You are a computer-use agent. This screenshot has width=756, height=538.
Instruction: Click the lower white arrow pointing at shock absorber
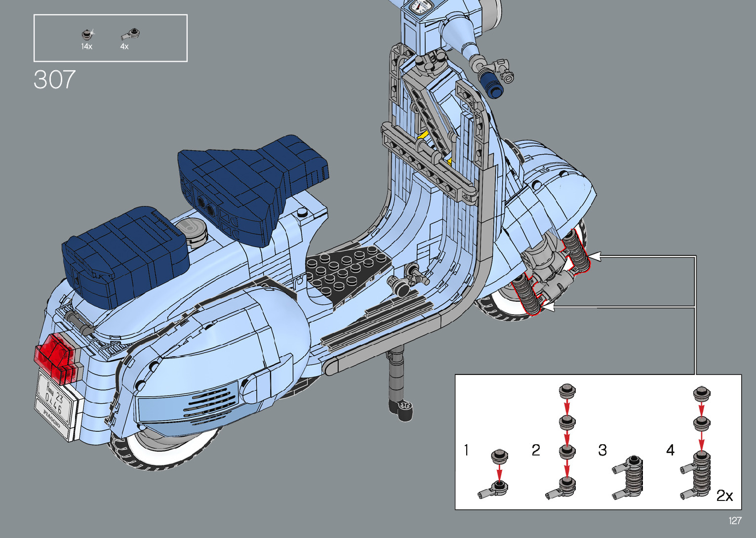[x=549, y=307]
